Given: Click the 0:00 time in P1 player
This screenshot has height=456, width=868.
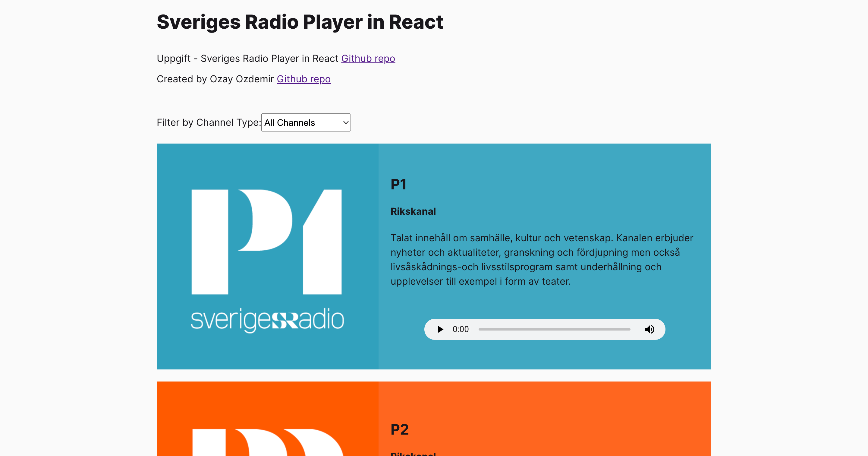Looking at the screenshot, I should click(461, 329).
